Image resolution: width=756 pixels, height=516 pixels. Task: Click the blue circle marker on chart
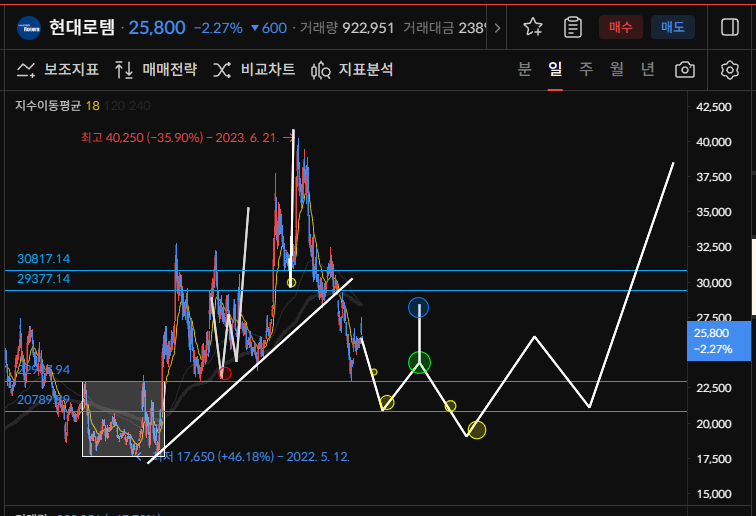(419, 308)
